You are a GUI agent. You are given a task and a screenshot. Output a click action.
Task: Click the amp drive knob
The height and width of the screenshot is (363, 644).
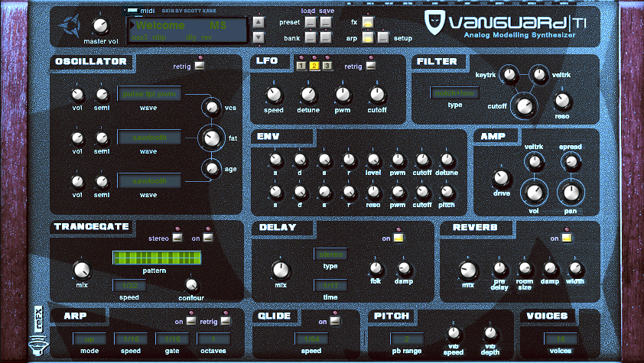[x=501, y=178]
